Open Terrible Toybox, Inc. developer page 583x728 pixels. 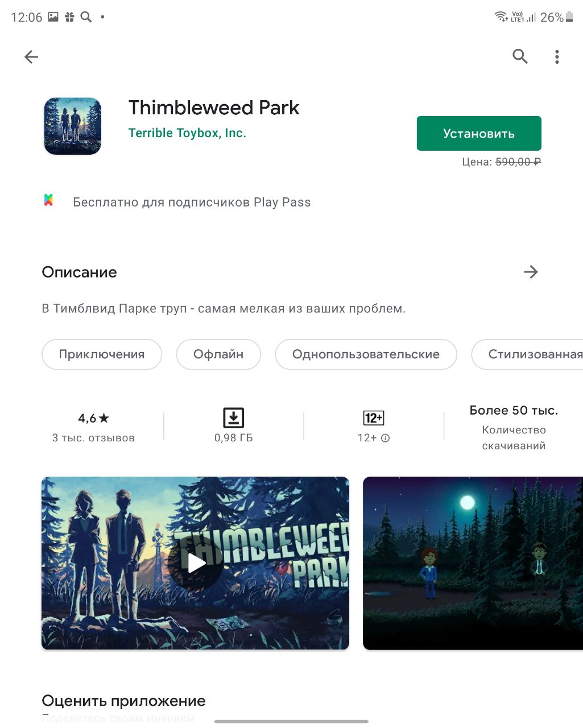point(187,133)
